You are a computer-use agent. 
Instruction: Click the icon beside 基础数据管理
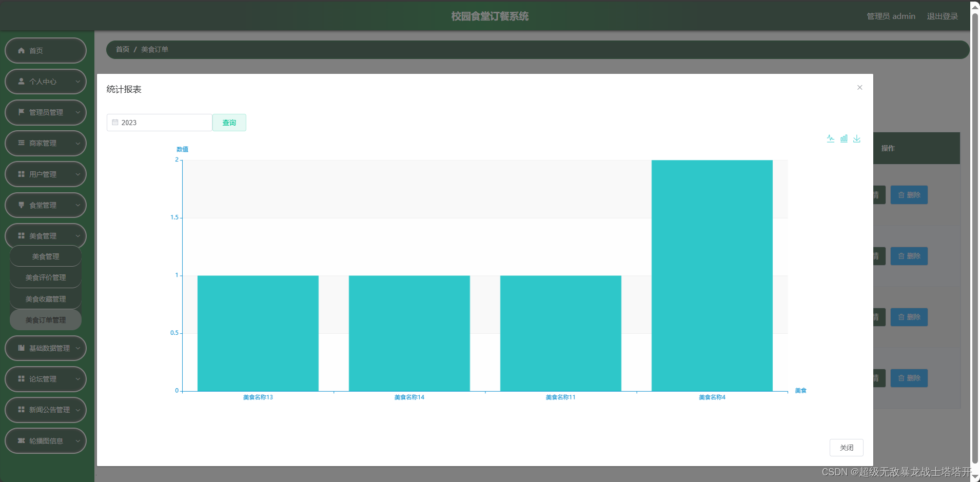(x=21, y=348)
